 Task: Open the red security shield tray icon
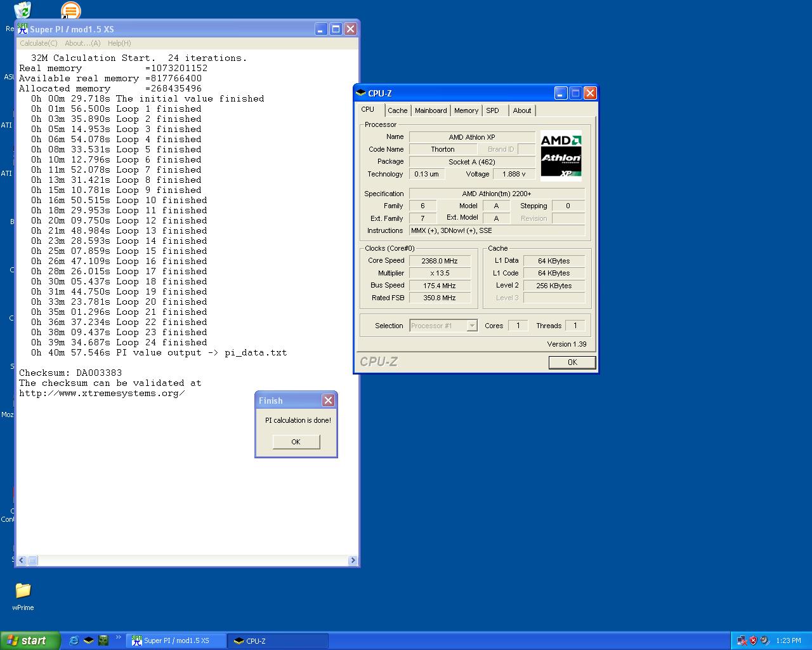(x=753, y=640)
